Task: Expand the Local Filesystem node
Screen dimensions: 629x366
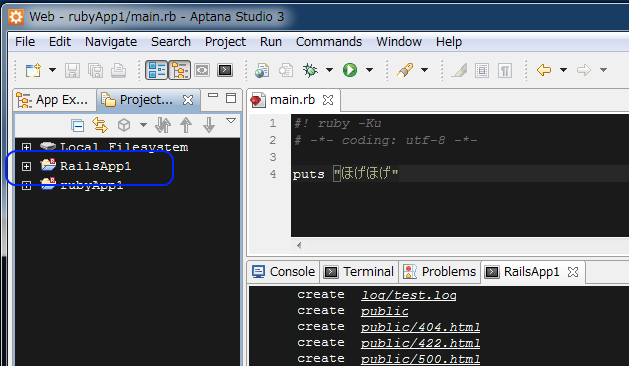Action: point(26,147)
